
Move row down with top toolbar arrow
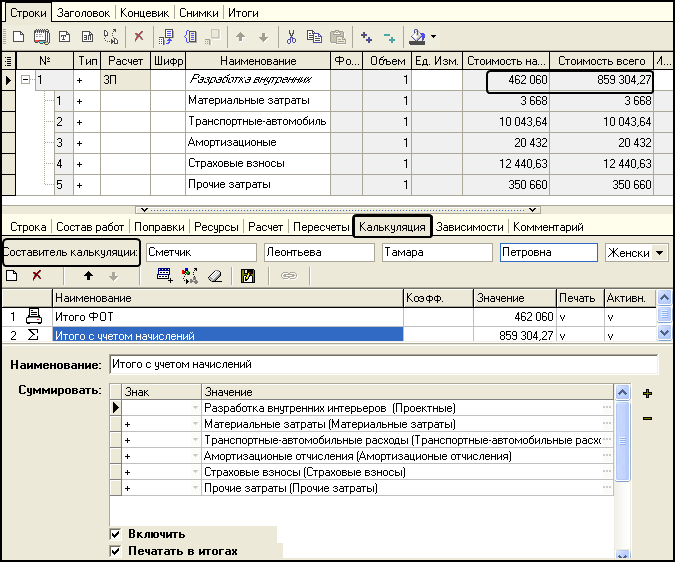[x=263, y=37]
